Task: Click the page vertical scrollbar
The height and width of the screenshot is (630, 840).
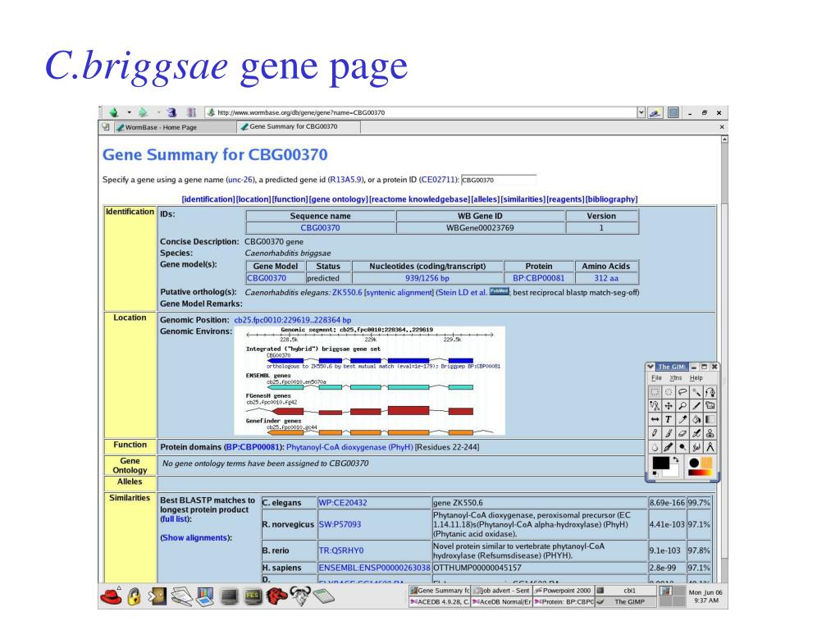Action: pyautogui.click(x=724, y=359)
